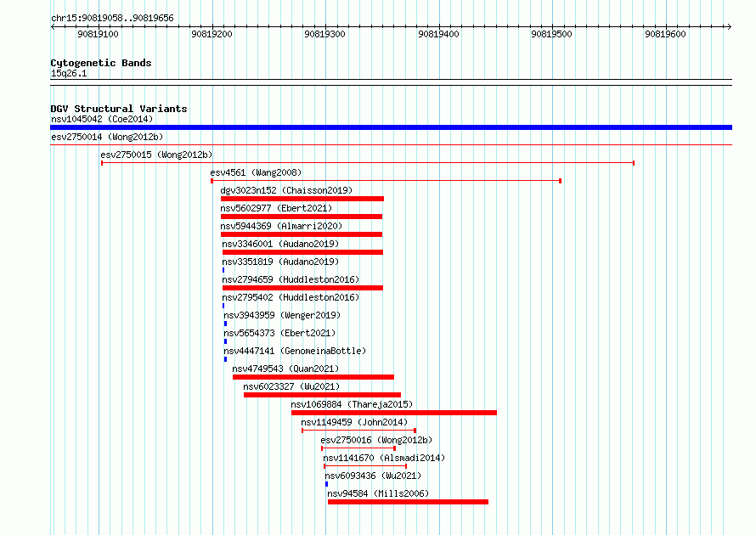Click the esv4561 (Wang2008) label

[256, 172]
